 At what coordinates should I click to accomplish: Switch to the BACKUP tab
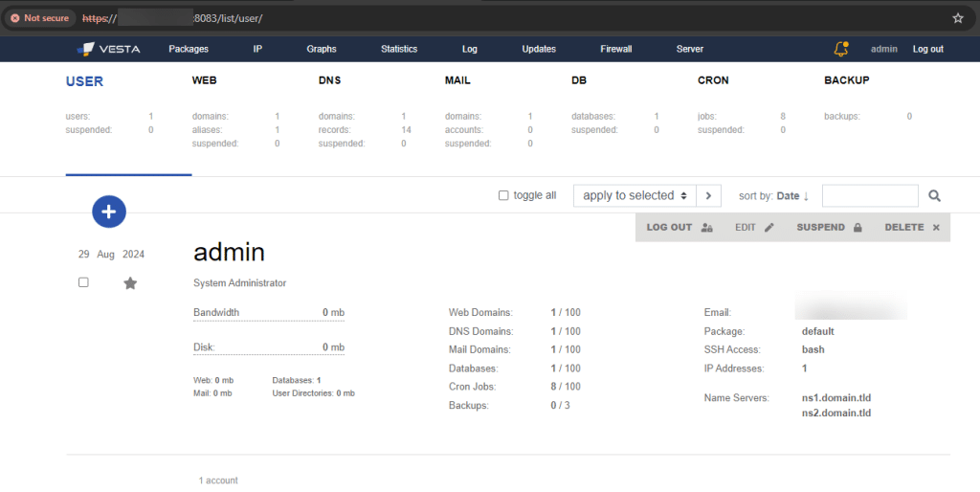[847, 80]
